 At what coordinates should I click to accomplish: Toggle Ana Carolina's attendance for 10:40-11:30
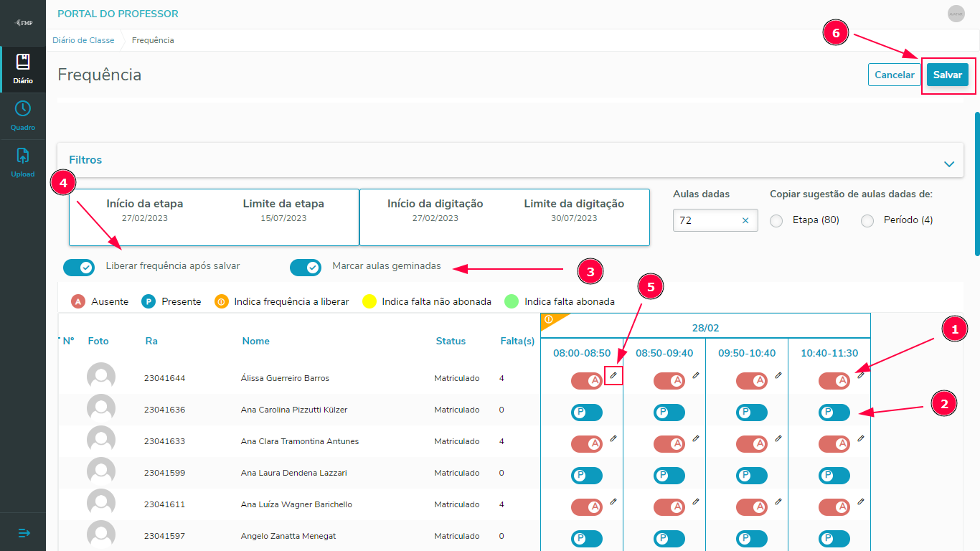point(834,413)
